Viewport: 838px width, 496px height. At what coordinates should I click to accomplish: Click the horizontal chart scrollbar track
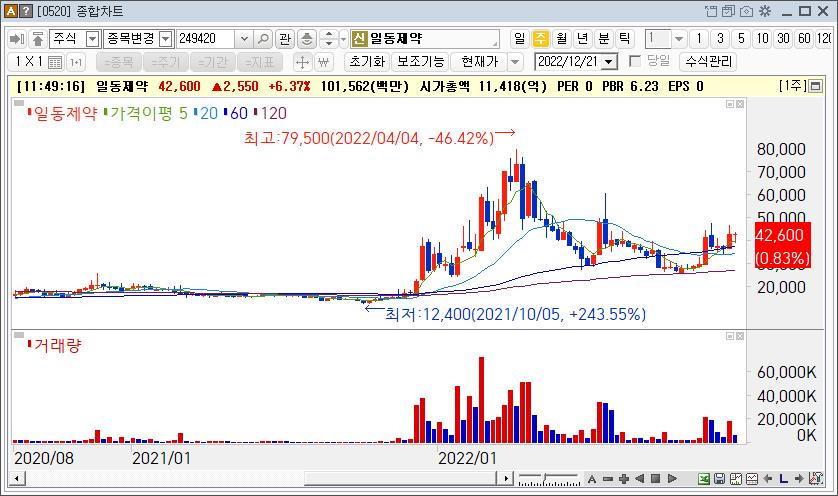point(262,478)
